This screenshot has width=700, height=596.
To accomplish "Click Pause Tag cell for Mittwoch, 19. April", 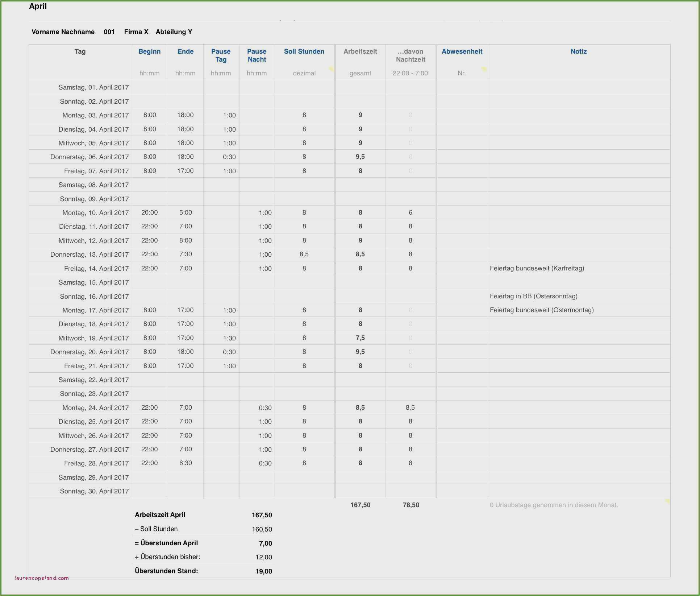I will [x=229, y=338].
